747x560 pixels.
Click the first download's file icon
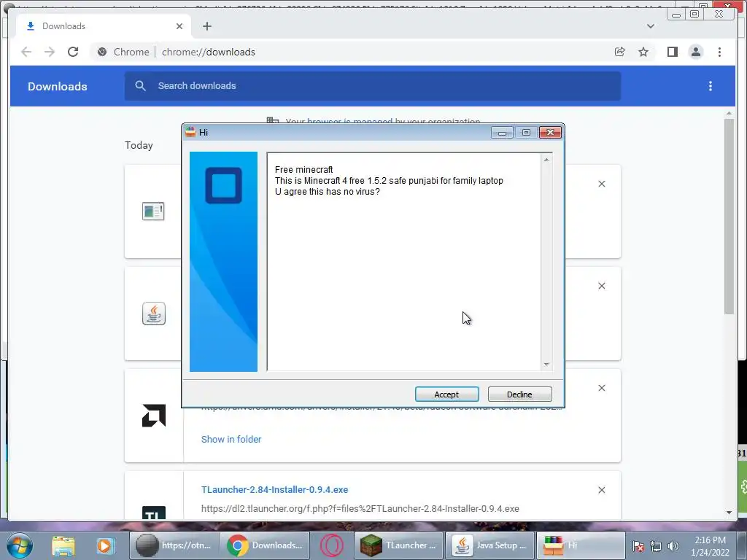(x=153, y=211)
